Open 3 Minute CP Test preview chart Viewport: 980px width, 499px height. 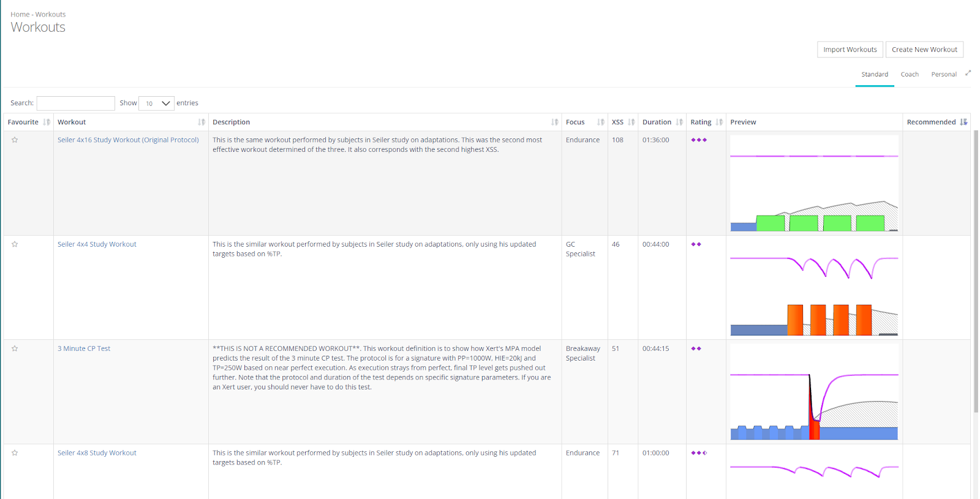pyautogui.click(x=814, y=392)
